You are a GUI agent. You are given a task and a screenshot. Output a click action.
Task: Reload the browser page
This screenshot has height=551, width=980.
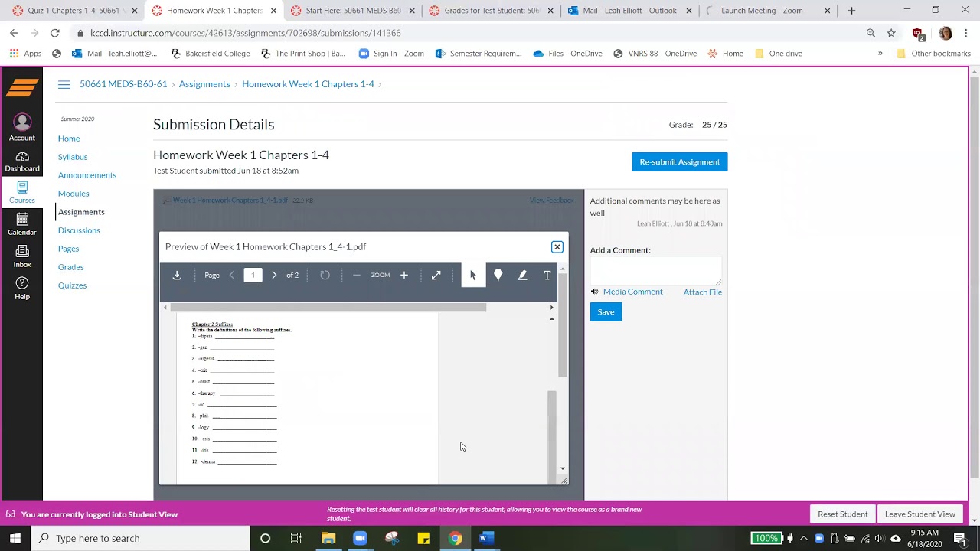pyautogui.click(x=54, y=33)
